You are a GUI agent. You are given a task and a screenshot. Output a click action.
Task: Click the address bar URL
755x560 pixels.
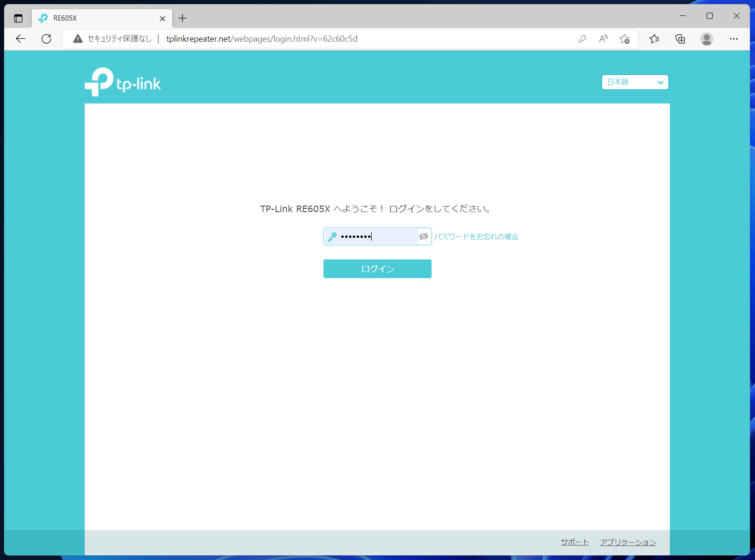(x=262, y=39)
